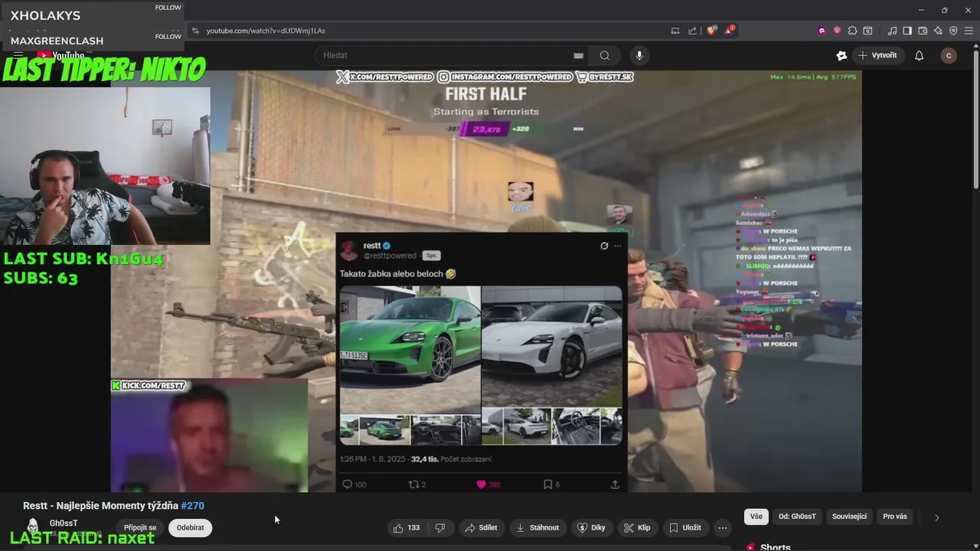Click the Připojit se join button
This screenshot has width=980, height=551.
tap(140, 527)
